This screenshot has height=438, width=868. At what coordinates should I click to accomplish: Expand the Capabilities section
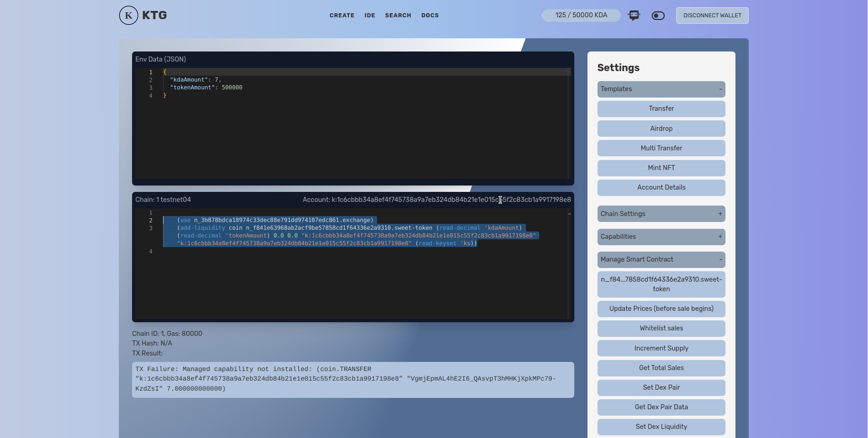[661, 237]
